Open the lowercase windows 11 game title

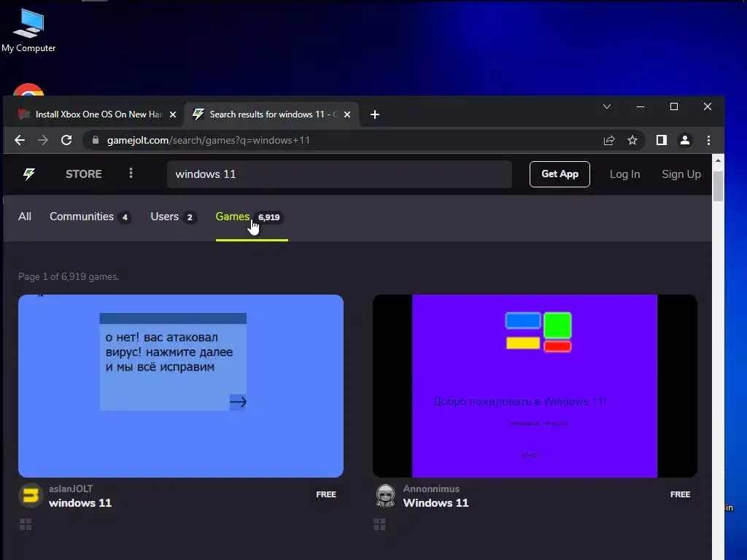pyautogui.click(x=80, y=503)
